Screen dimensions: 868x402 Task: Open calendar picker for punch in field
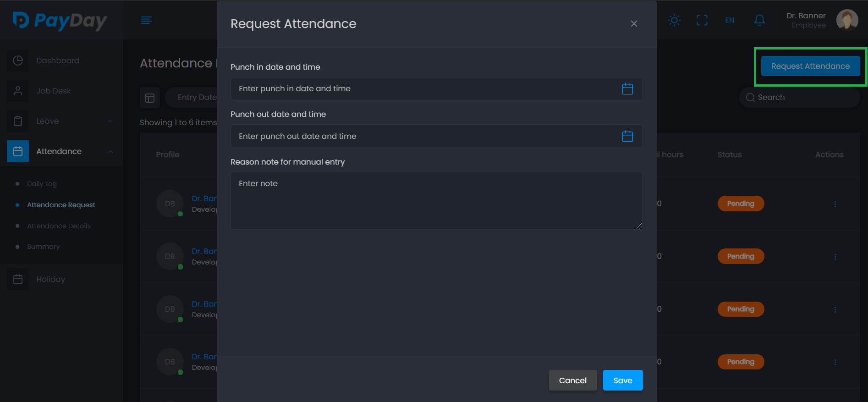[627, 89]
